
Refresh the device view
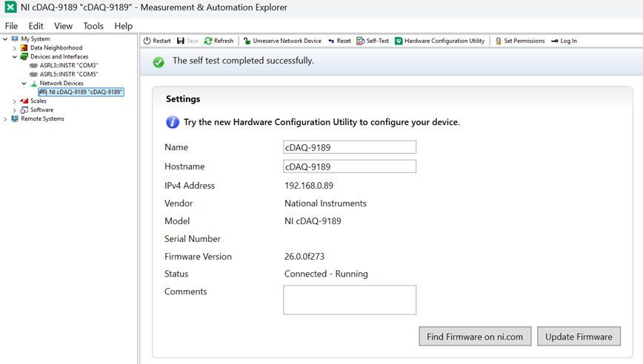[x=219, y=41]
